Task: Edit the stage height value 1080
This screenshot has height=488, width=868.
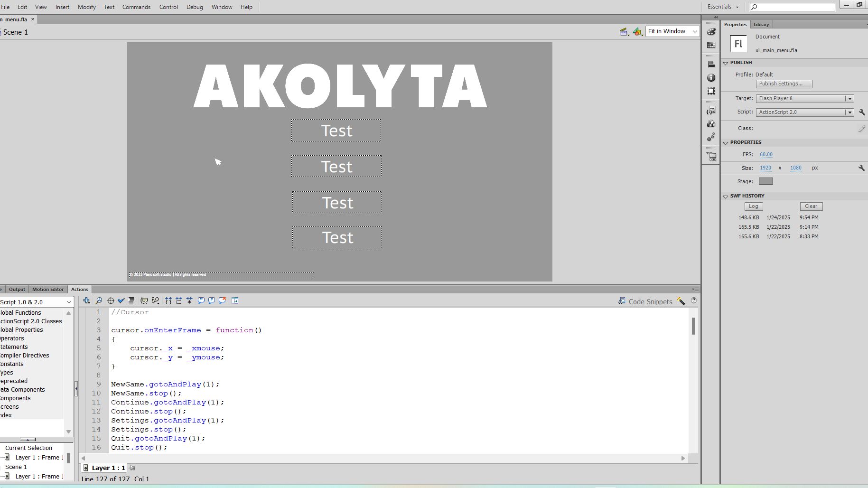Action: tap(796, 168)
